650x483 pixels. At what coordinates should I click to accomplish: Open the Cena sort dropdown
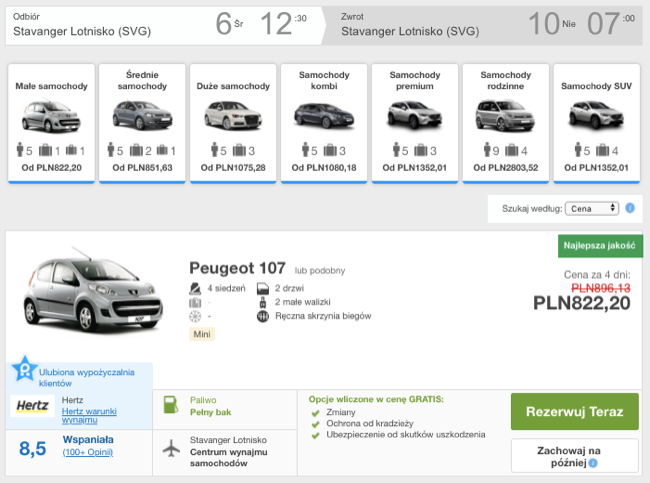click(x=592, y=209)
